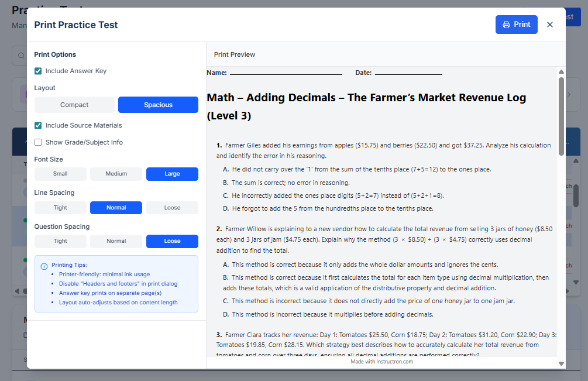Set font size to Medium
This screenshot has width=588, height=381.
116,174
